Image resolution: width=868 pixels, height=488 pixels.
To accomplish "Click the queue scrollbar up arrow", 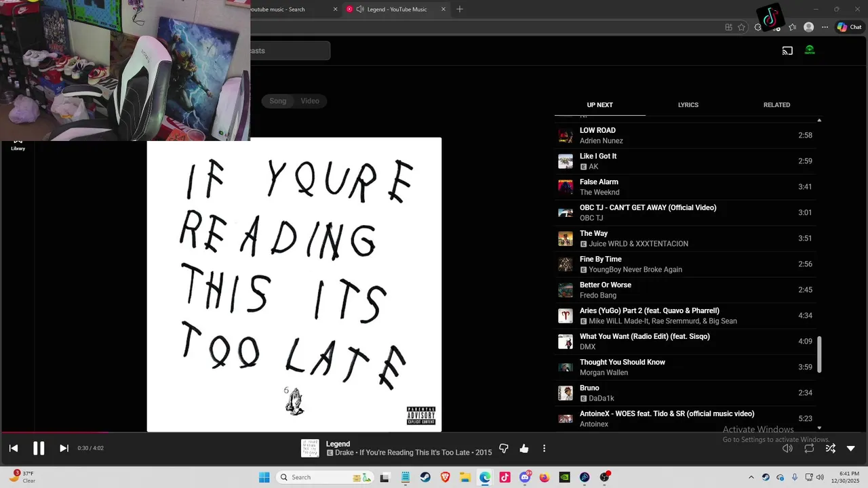I will pos(819,120).
